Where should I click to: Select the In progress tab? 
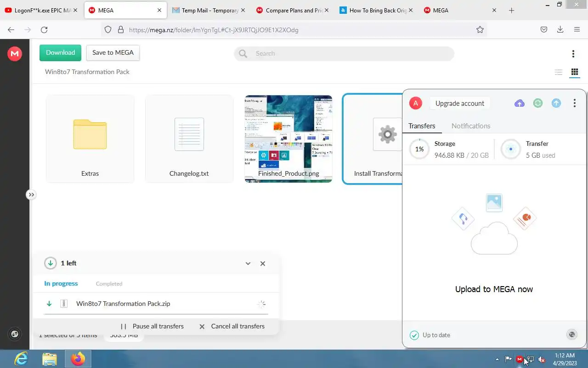(x=61, y=283)
